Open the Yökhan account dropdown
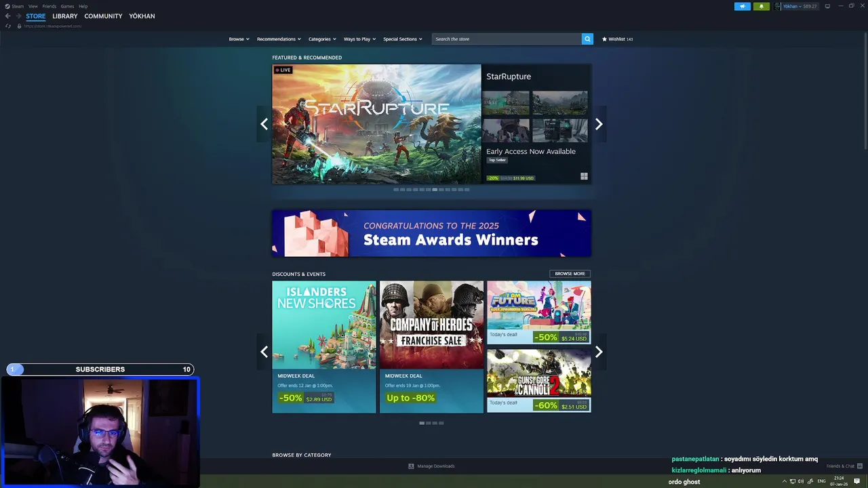The width and height of the screenshot is (868, 488). pyautogui.click(x=793, y=6)
